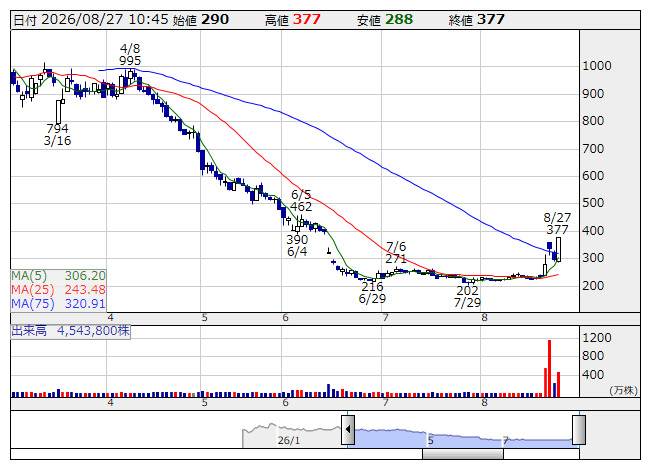Click the (万株) volume unit label
Screen dimensions: 653x470
[623, 390]
